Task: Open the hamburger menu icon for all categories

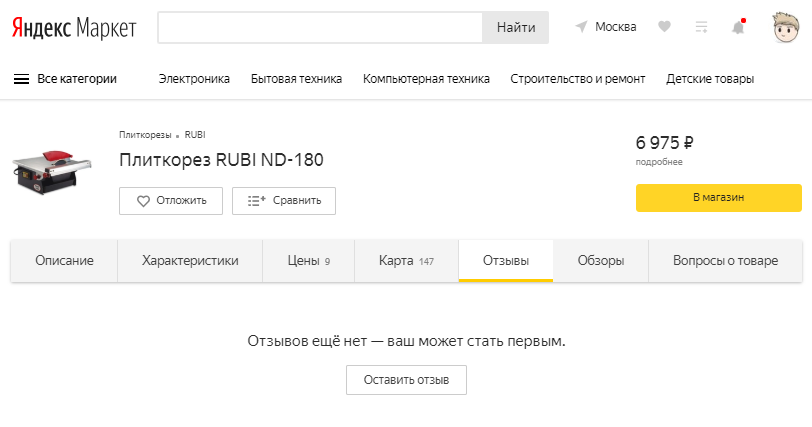Action: (x=21, y=79)
